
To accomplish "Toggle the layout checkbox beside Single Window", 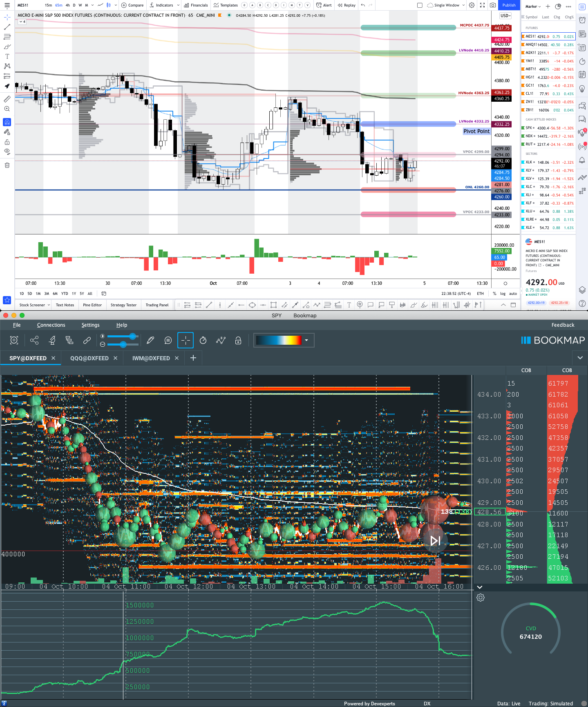I will pos(420,5).
